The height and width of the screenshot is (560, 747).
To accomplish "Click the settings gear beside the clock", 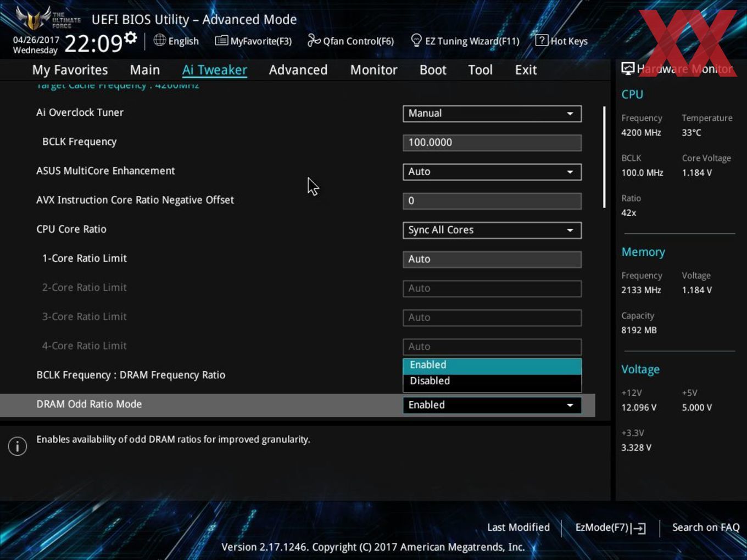I will pyautogui.click(x=130, y=38).
